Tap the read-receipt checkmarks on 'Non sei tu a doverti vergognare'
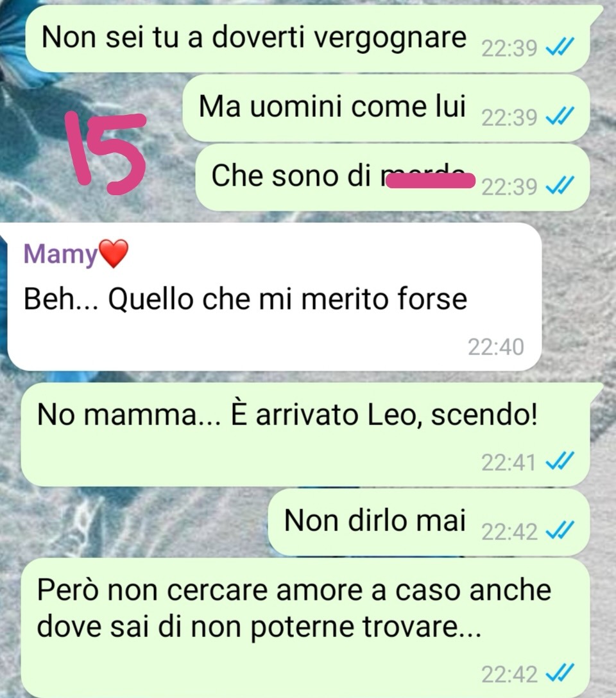Image resolution: width=616 pixels, height=698 pixels. click(560, 46)
